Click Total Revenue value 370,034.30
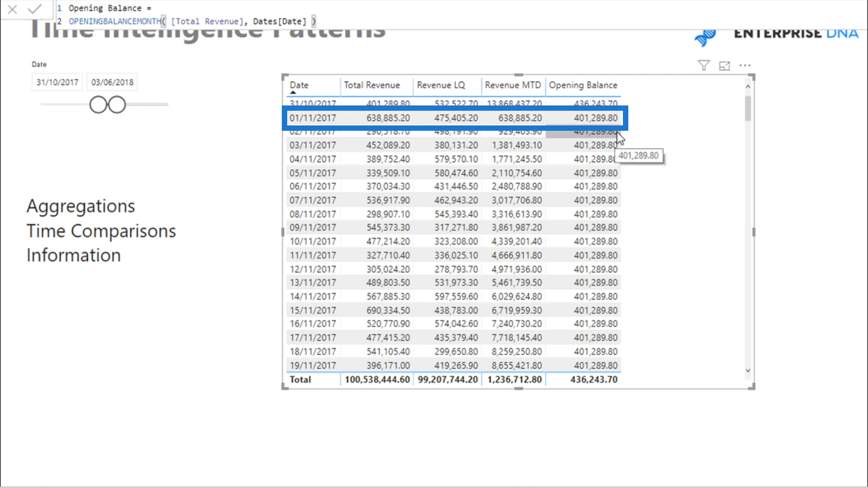 pos(388,187)
